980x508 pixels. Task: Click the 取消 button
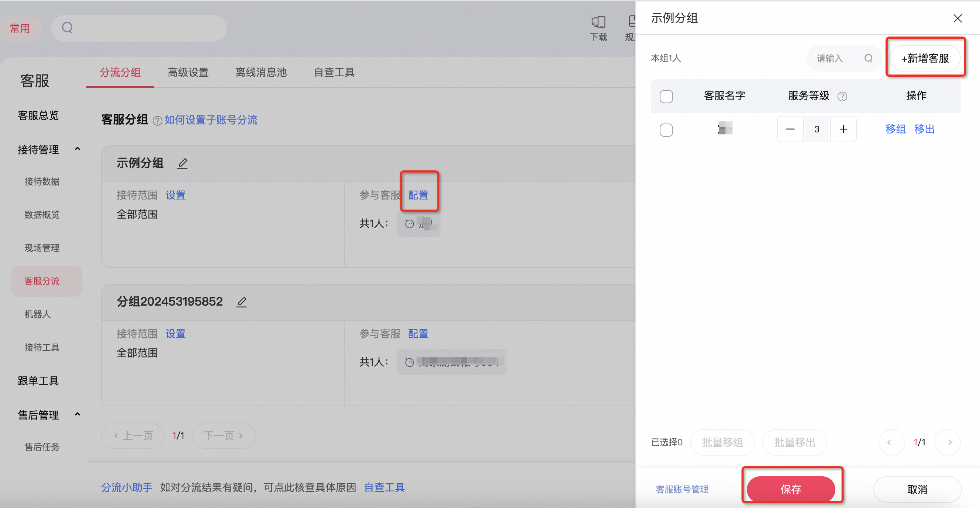click(x=917, y=489)
